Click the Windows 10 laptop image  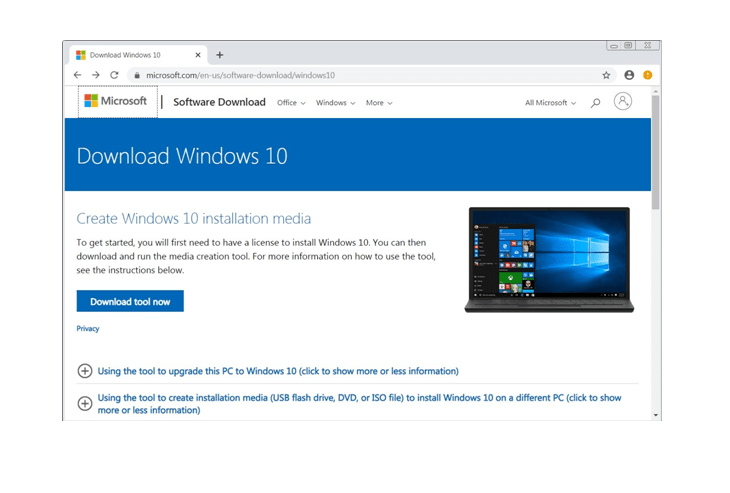pos(549,260)
